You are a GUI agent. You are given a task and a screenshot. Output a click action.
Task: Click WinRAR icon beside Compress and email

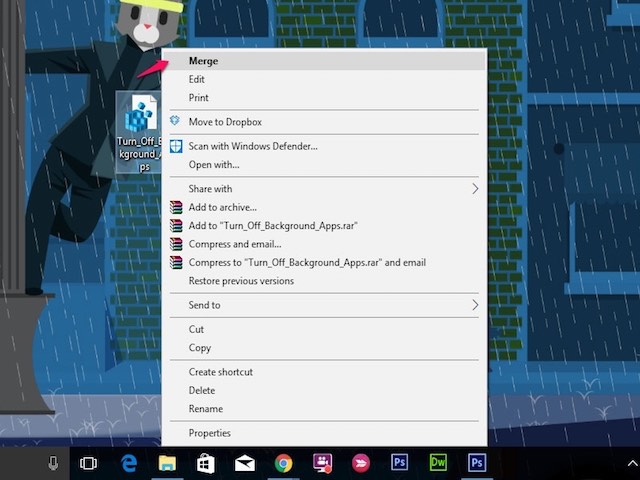(x=176, y=244)
